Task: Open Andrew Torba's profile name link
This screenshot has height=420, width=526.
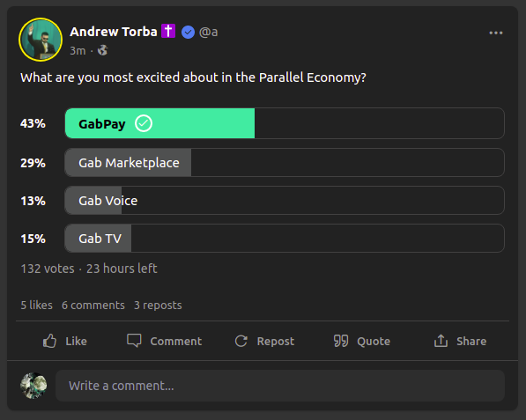Action: (114, 32)
